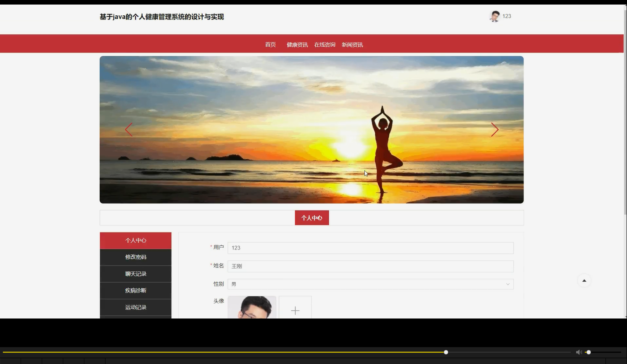Focus the 用户 input field

coord(371,248)
